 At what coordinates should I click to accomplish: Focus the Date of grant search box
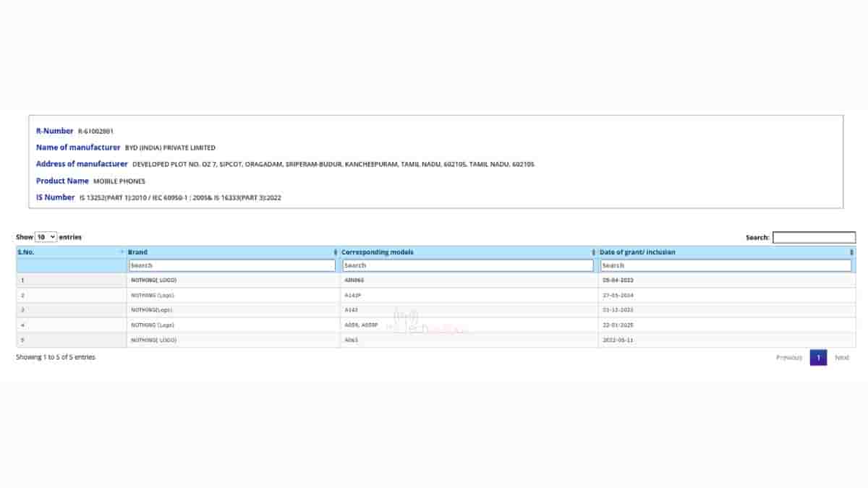pyautogui.click(x=726, y=265)
